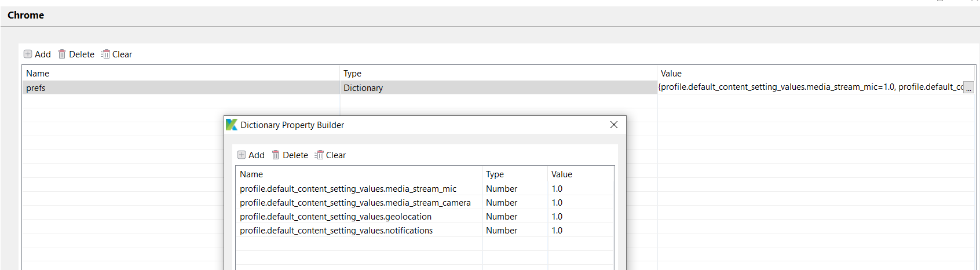Select the notifications property name
This screenshot has width=980, height=270.
336,231
